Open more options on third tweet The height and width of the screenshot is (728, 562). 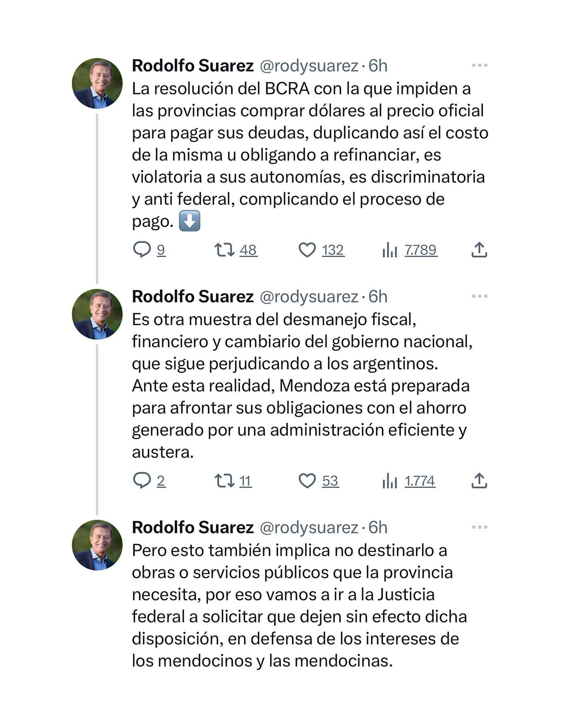[479, 527]
